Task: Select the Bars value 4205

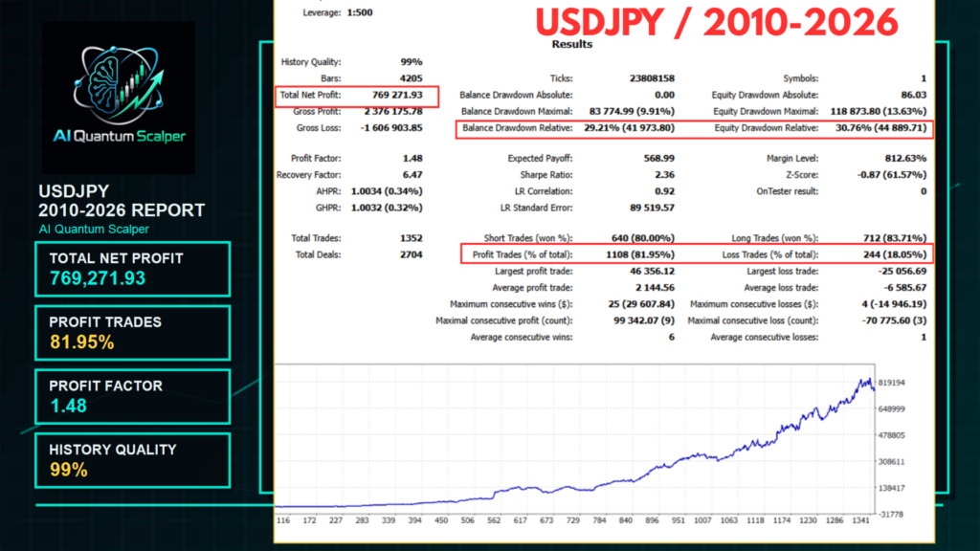Action: [412, 78]
